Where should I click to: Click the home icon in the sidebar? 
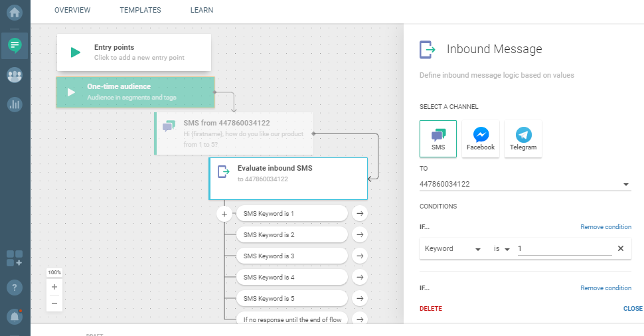point(15,13)
